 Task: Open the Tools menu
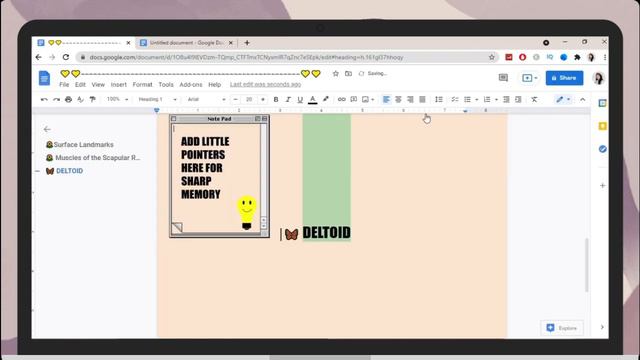click(166, 84)
